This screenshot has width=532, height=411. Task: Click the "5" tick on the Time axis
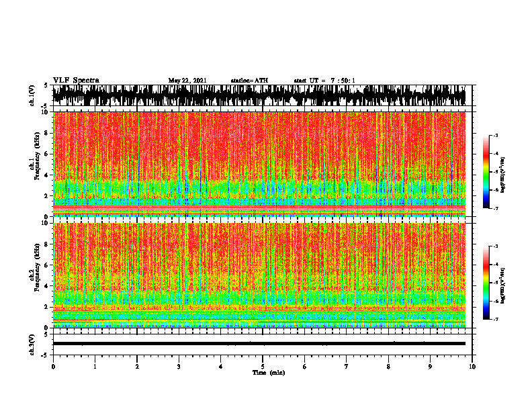[x=263, y=367]
